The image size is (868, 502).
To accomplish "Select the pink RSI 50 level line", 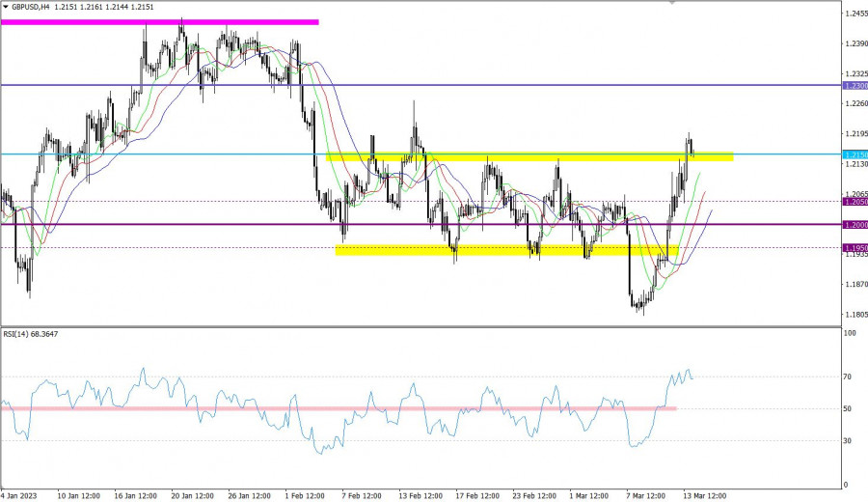I will (338, 409).
